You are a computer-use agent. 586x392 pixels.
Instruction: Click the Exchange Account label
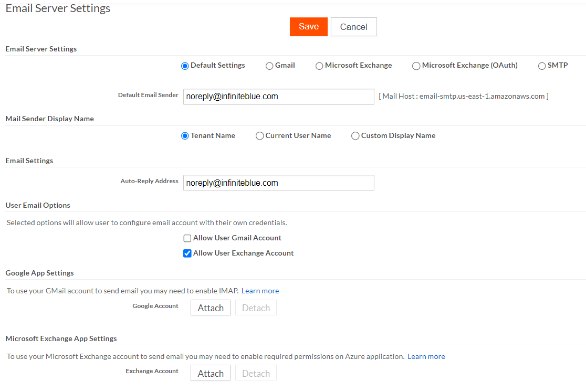152,371
